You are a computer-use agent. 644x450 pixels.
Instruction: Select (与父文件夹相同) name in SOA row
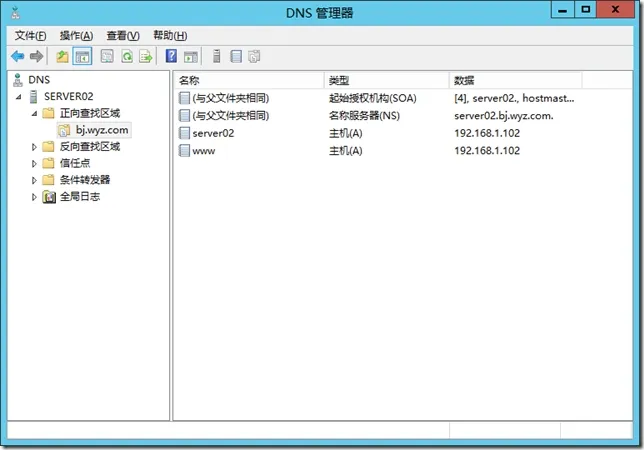[x=230, y=98]
